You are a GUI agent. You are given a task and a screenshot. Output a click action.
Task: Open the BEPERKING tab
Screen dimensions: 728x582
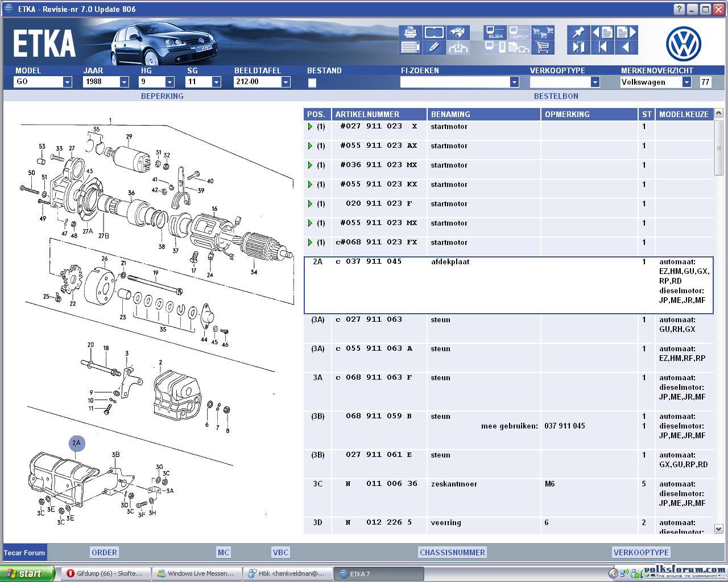pyautogui.click(x=162, y=96)
